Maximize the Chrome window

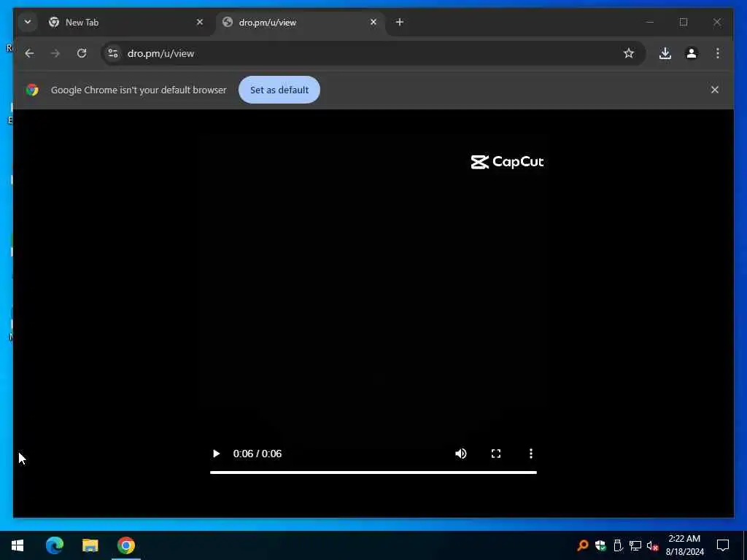[683, 22]
